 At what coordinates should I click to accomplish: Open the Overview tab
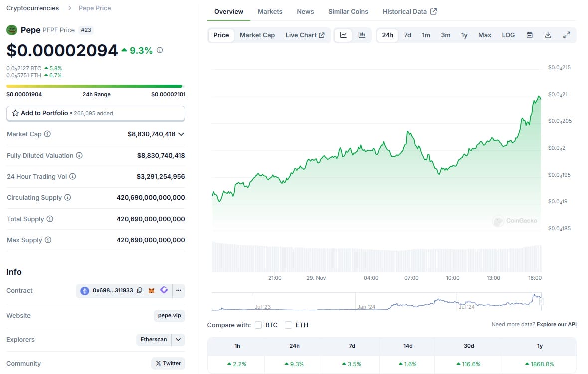pyautogui.click(x=229, y=11)
